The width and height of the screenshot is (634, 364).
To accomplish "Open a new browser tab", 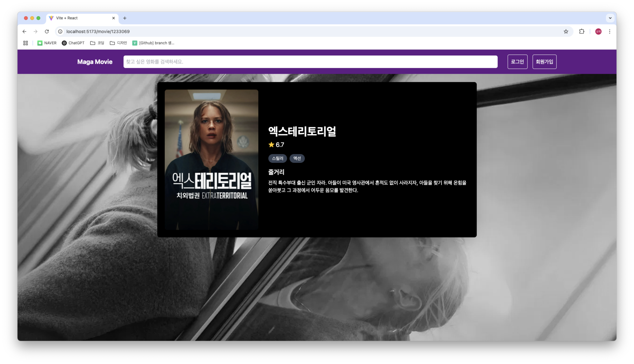I will [x=125, y=18].
